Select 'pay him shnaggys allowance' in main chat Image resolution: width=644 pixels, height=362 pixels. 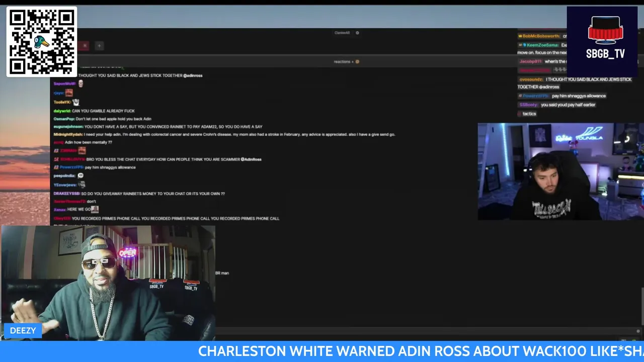(110, 167)
